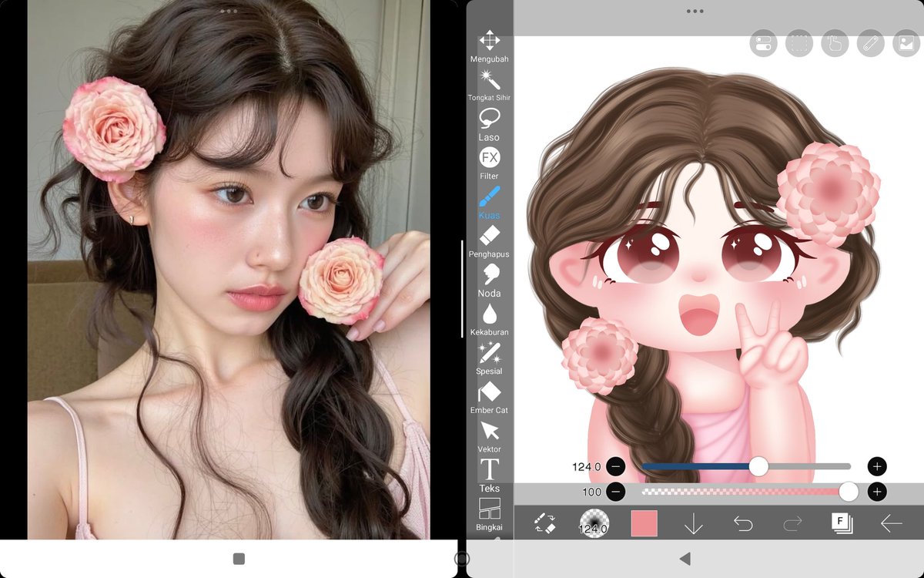
Task: Select the Kuas brush tool
Action: click(489, 202)
